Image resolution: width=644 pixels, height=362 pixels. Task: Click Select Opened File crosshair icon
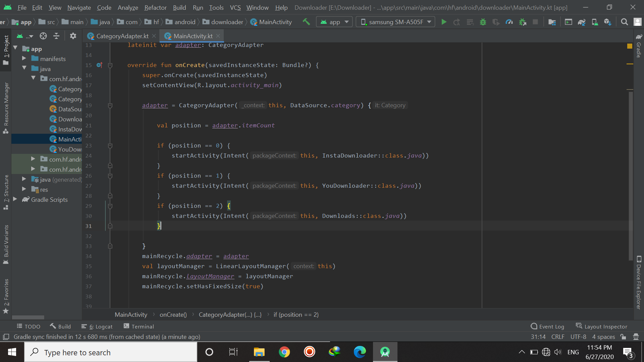(43, 36)
